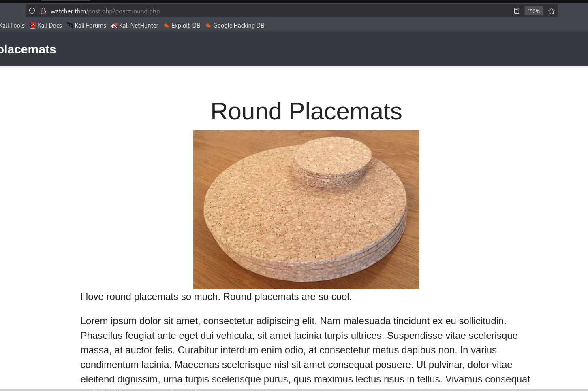Image resolution: width=588 pixels, height=391 pixels.
Task: Click the Kali Docs red bookmark icon
Action: click(x=33, y=25)
